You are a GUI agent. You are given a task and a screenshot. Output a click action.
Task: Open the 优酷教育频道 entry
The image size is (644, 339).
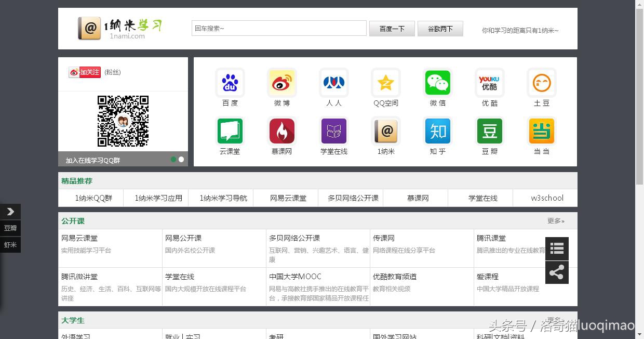(395, 277)
